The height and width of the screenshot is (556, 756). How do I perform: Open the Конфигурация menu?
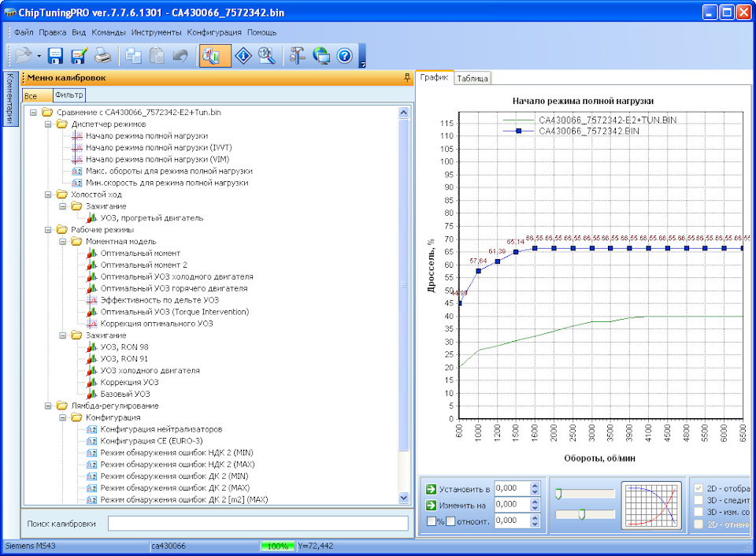[x=214, y=32]
